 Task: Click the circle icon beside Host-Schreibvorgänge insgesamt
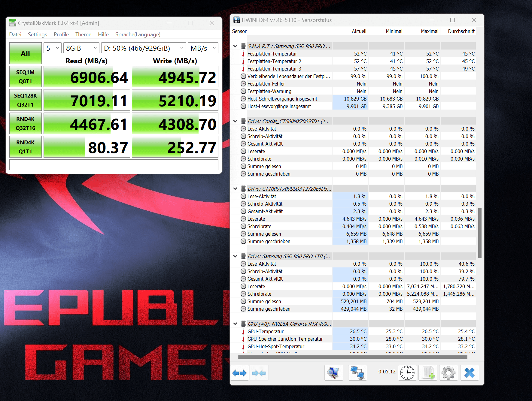[243, 99]
